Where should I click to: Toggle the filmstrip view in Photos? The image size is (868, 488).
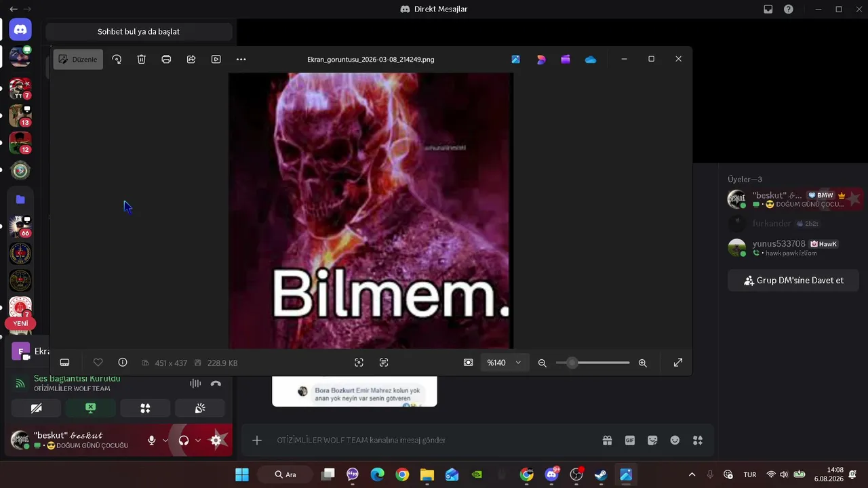tap(64, 363)
